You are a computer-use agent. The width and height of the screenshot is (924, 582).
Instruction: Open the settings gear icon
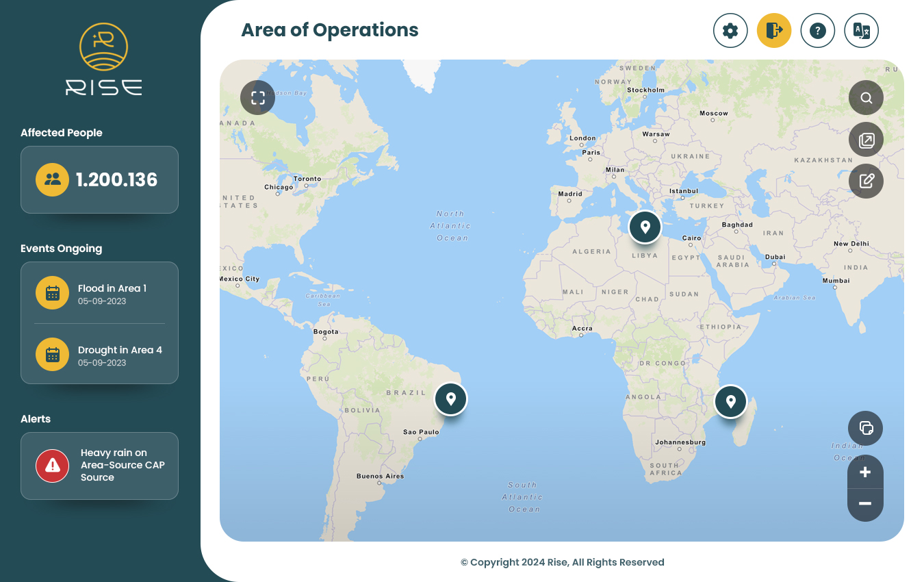coord(730,30)
